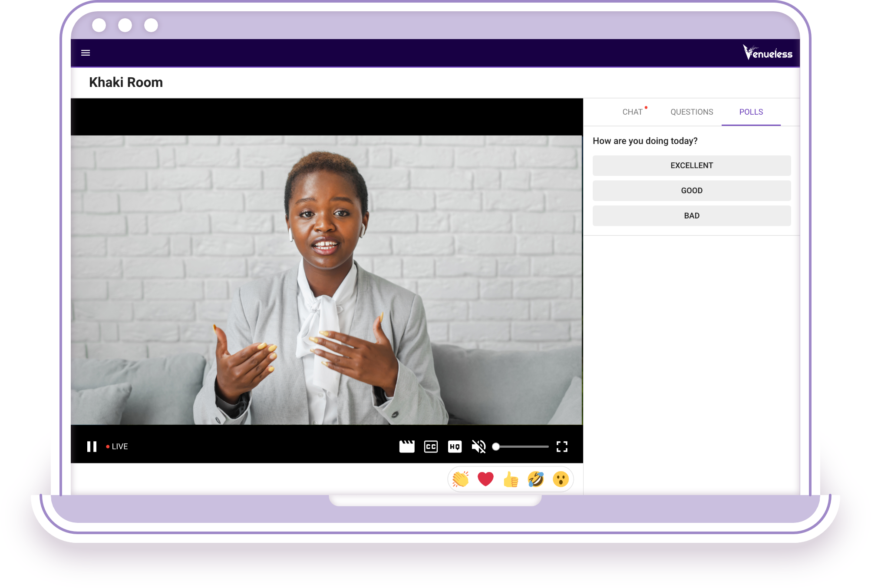Open the hamburger menu

click(86, 53)
